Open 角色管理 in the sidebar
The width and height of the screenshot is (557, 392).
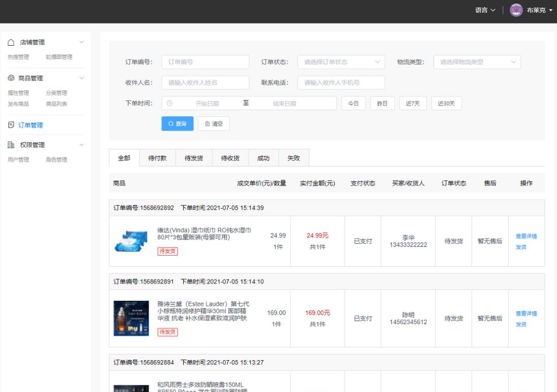coord(56,160)
